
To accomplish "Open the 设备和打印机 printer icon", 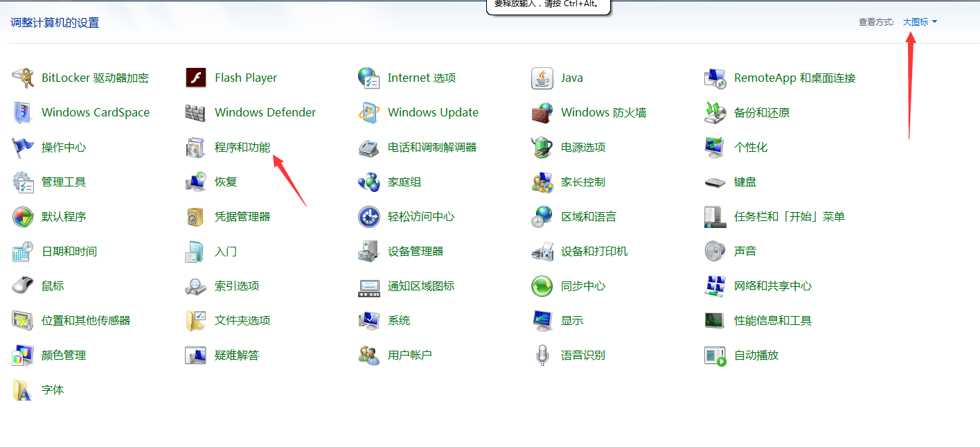I will (542, 251).
